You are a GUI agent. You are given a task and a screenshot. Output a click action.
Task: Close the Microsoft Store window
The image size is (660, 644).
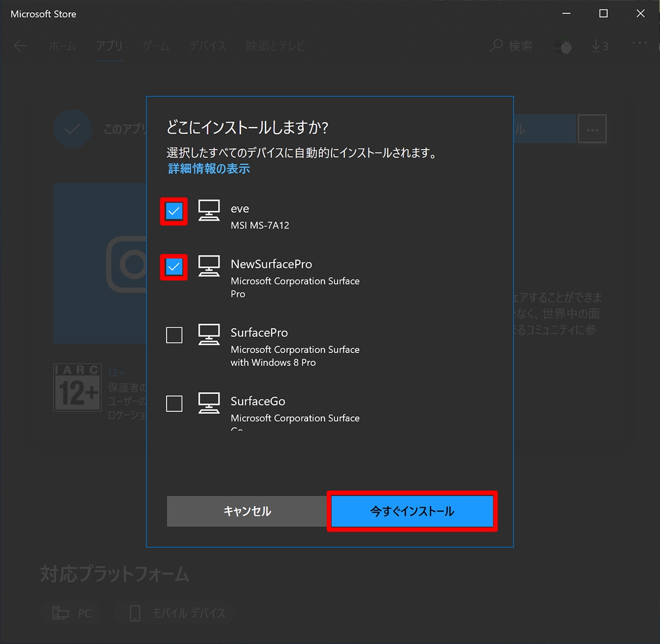(641, 14)
